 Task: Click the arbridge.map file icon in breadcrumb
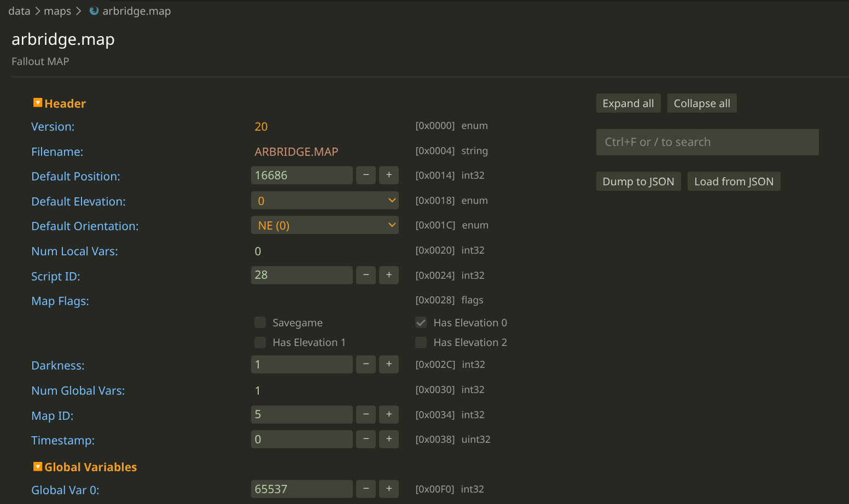point(94,11)
